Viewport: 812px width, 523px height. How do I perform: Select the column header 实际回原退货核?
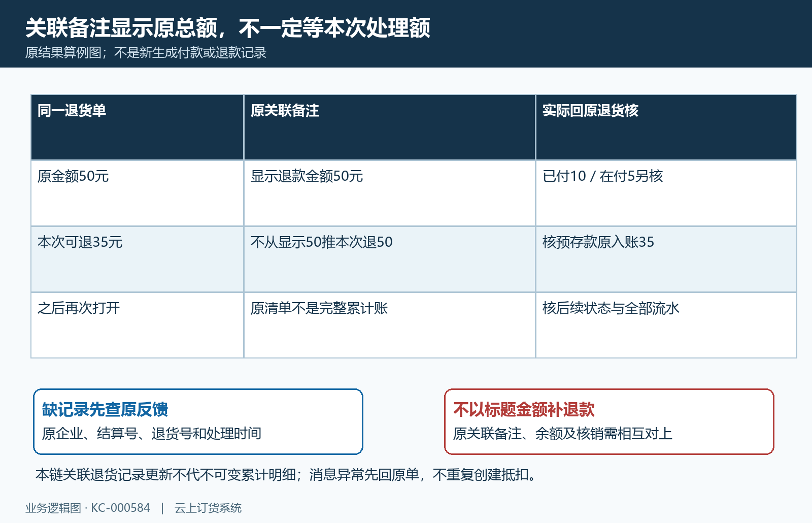pos(666,127)
